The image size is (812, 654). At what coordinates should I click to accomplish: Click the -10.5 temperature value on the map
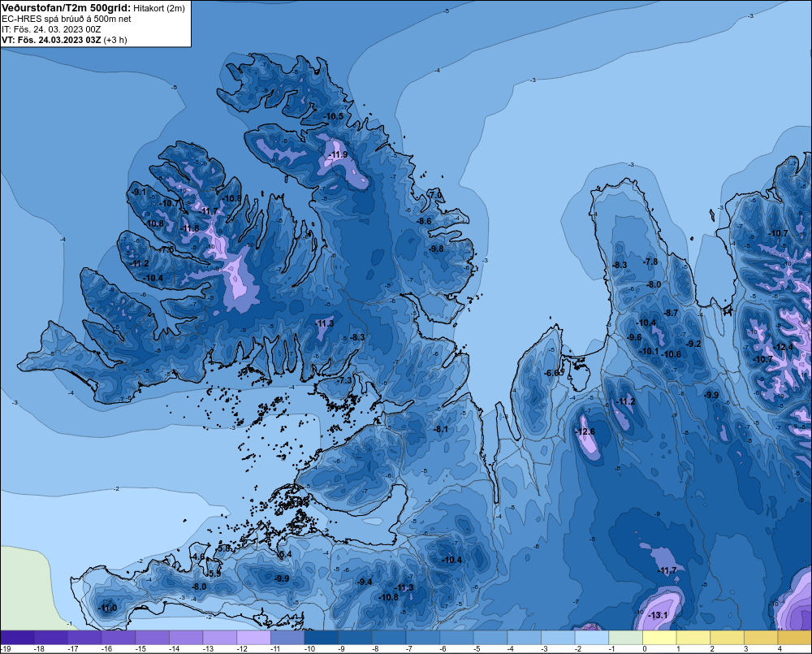[334, 116]
